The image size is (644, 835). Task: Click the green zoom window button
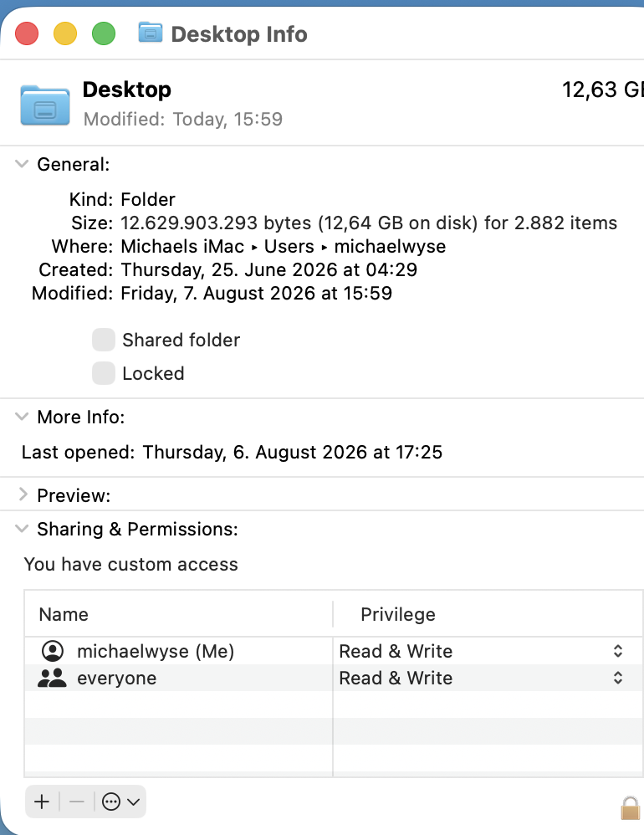[104, 33]
